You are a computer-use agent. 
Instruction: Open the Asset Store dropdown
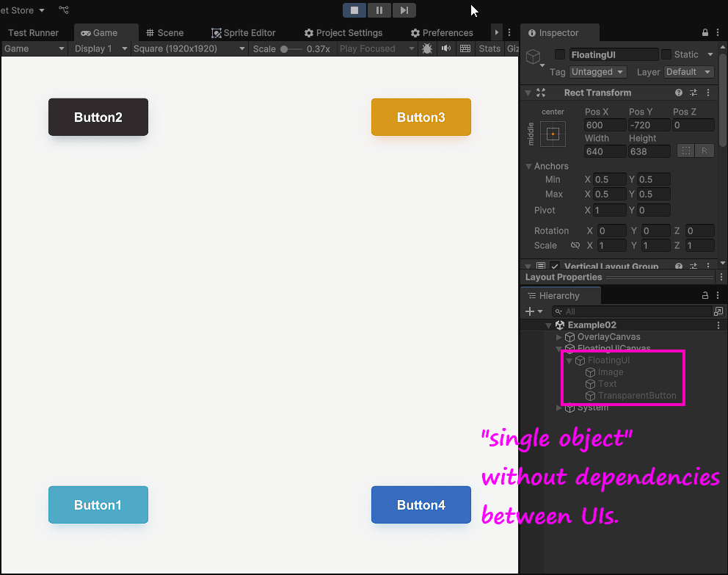(22, 10)
